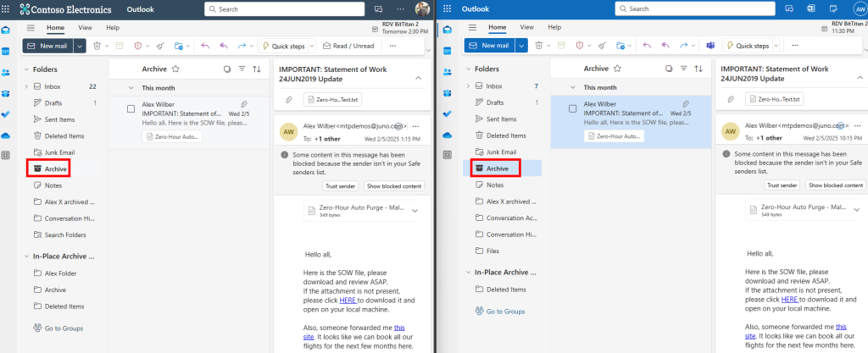Switch to the Home tab in the right Outlook window
The height and width of the screenshot is (353, 868).
(x=497, y=27)
